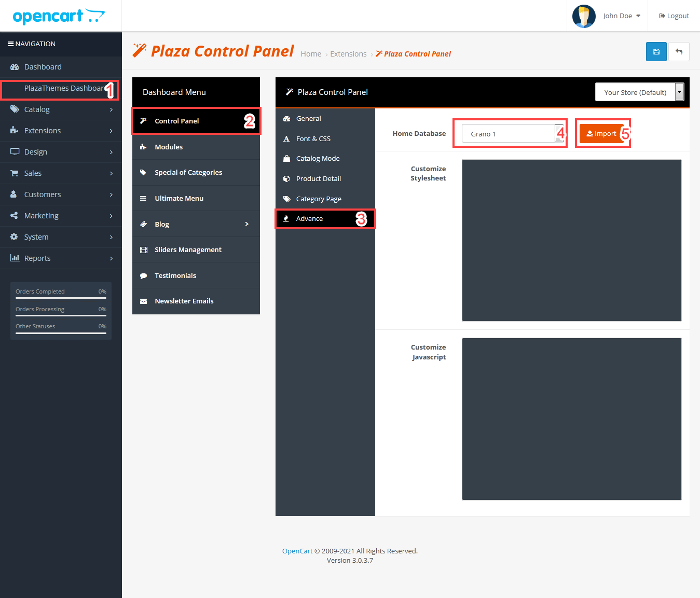Screen dimensions: 700x598
Task: Click the Extensions puzzle icon in the sidebar
Action: 15,131
